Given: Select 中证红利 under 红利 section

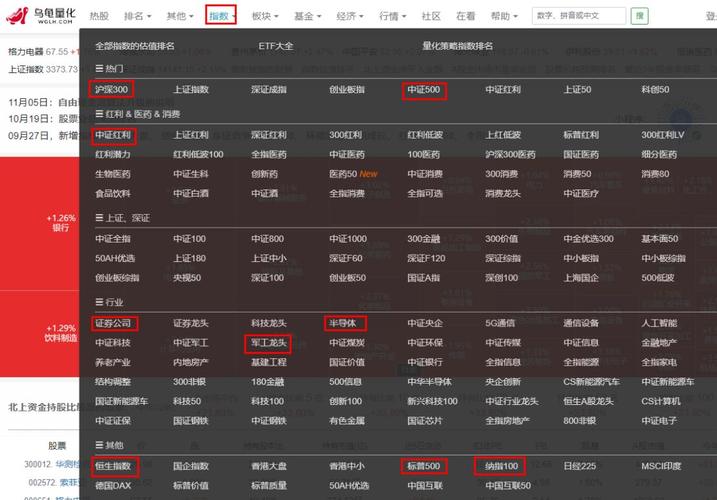Looking at the screenshot, I should tap(113, 135).
